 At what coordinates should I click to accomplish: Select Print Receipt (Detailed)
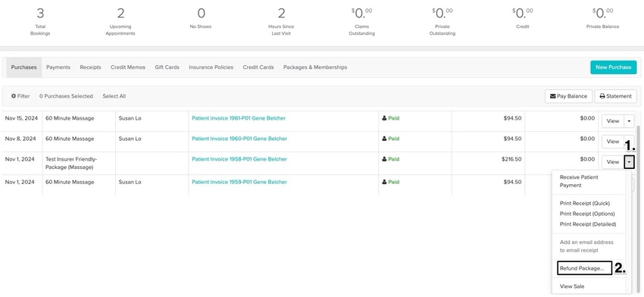click(588, 224)
